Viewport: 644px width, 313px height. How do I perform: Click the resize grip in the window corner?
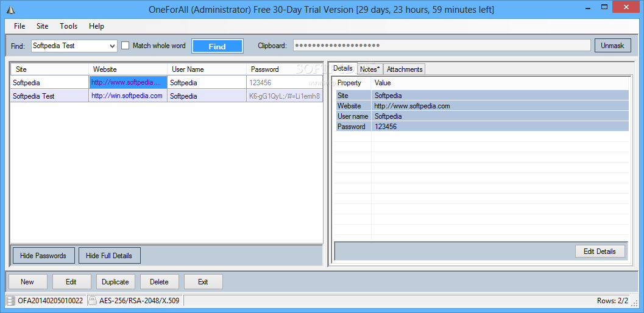[634, 303]
